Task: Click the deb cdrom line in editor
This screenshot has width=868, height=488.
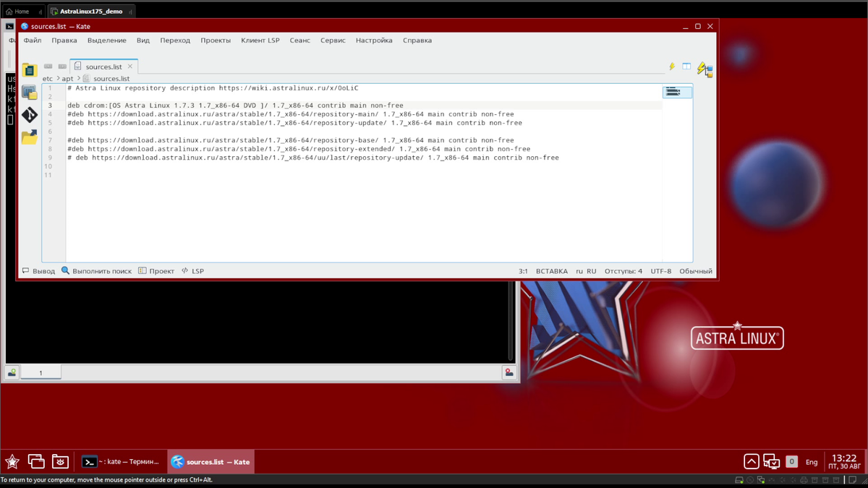Action: [235, 106]
